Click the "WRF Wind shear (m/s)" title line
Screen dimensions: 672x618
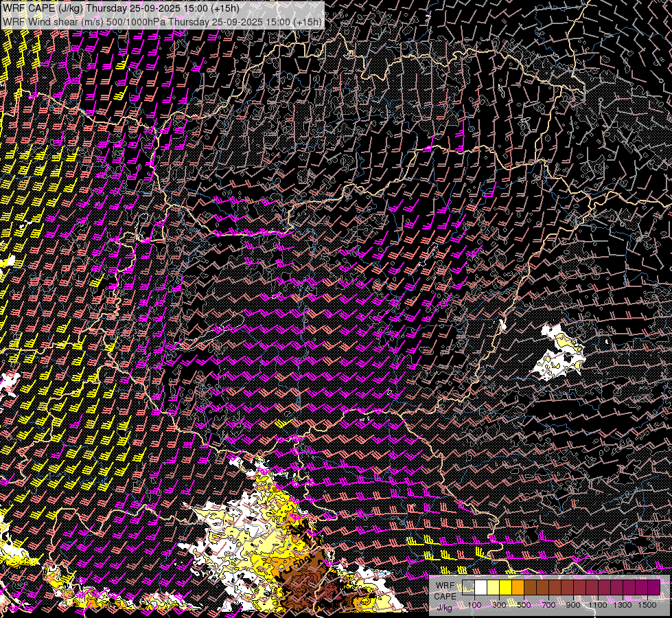tap(162, 21)
